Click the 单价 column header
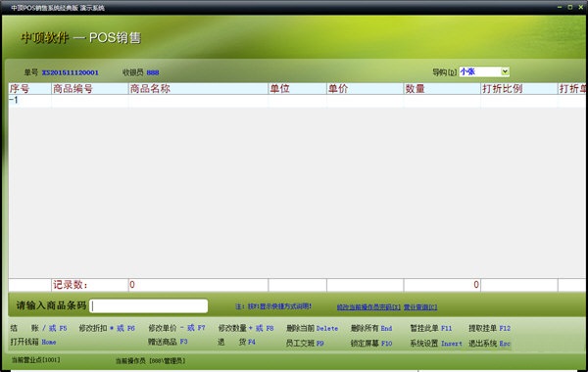Screen dimensions: 588x372 tap(366, 89)
